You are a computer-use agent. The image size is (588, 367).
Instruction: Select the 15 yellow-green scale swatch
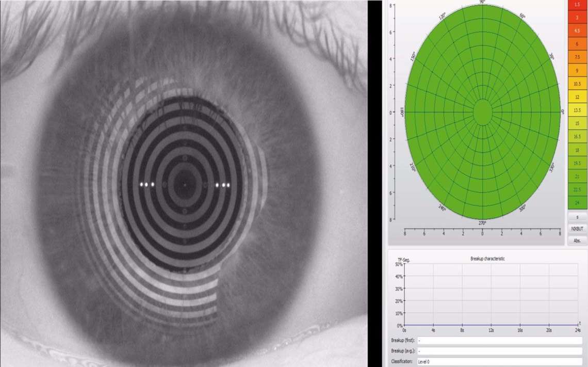pos(577,123)
